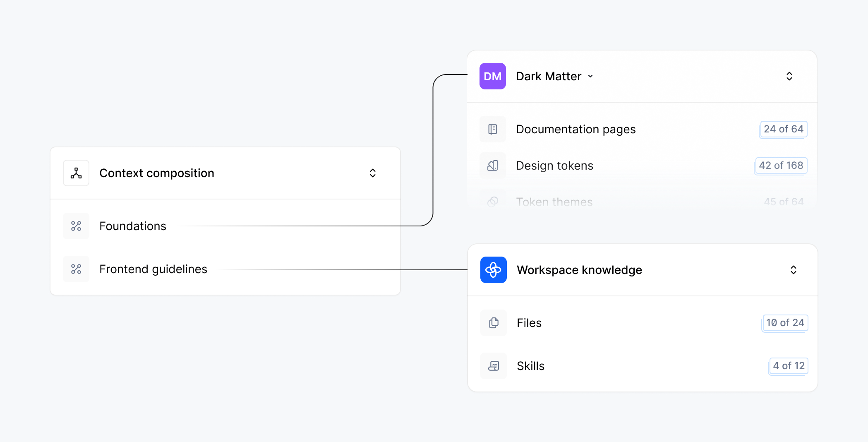
Task: Toggle the Workspace knowledge card expander
Action: click(x=794, y=270)
